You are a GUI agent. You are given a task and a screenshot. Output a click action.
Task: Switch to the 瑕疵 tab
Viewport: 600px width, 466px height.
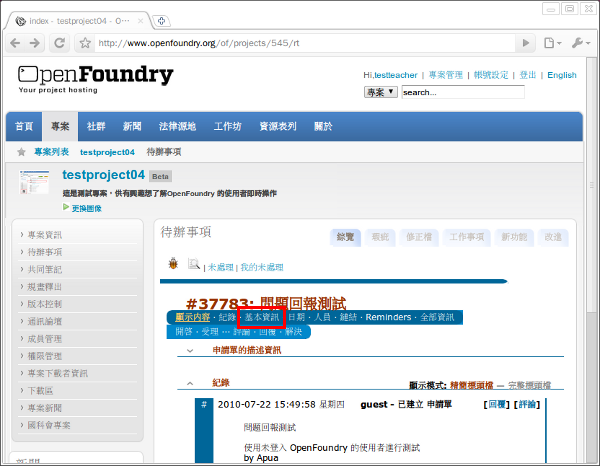(x=380, y=237)
